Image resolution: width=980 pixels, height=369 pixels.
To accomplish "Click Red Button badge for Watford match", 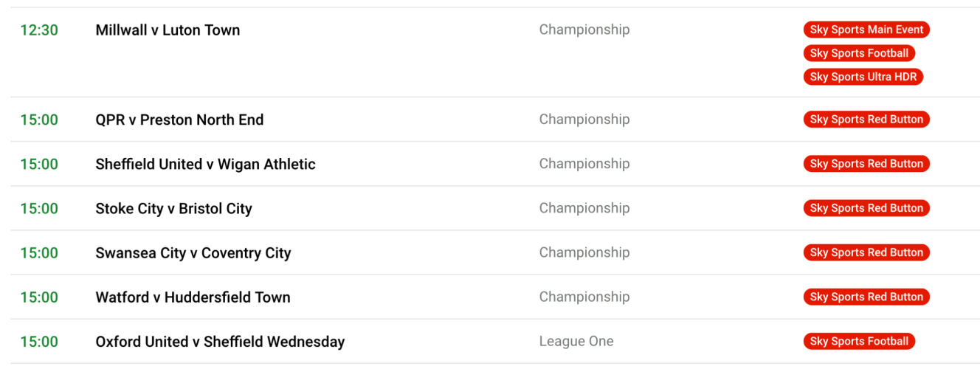I will pyautogui.click(x=866, y=297).
